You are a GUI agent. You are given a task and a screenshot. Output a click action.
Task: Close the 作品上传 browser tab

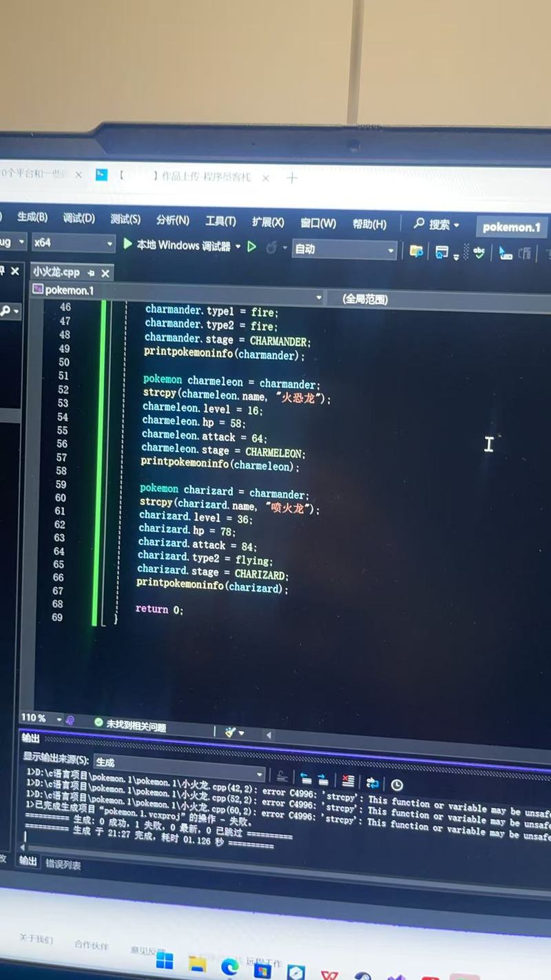(x=265, y=178)
